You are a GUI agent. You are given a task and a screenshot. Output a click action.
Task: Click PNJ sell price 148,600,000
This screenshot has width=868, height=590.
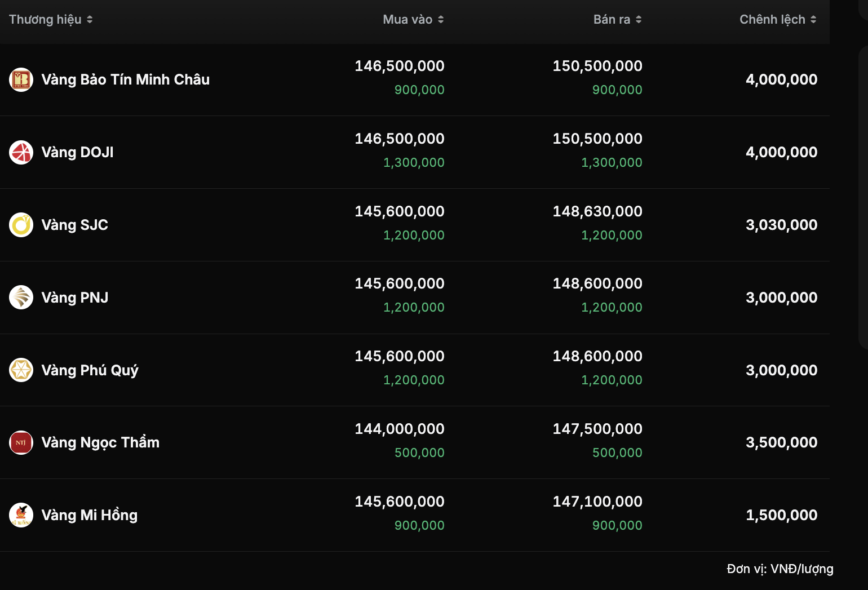[x=597, y=283]
